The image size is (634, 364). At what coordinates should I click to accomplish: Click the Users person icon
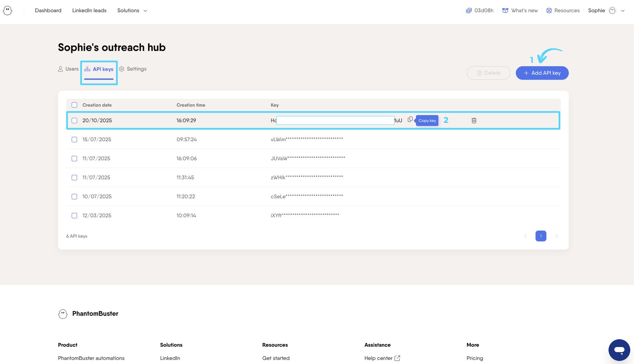[x=60, y=69]
